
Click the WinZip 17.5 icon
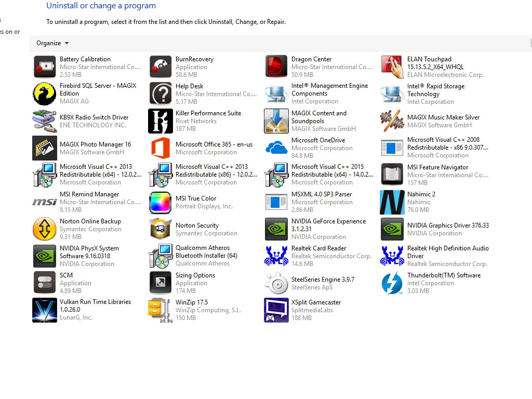(x=161, y=310)
